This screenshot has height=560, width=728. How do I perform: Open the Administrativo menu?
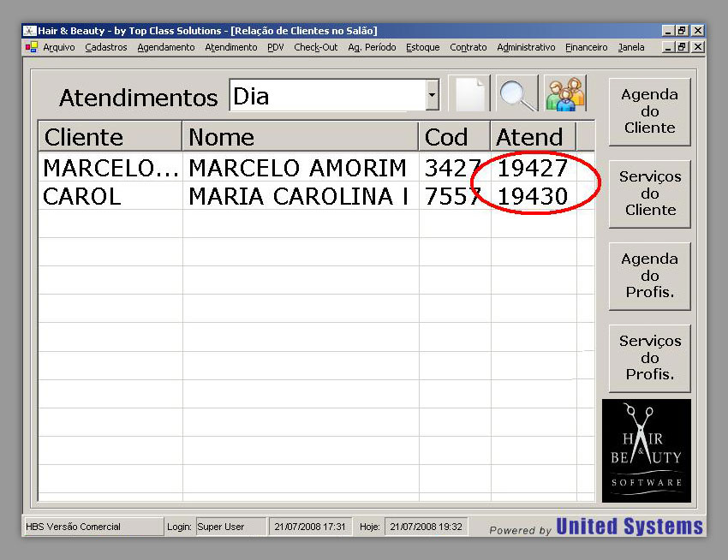(526, 47)
